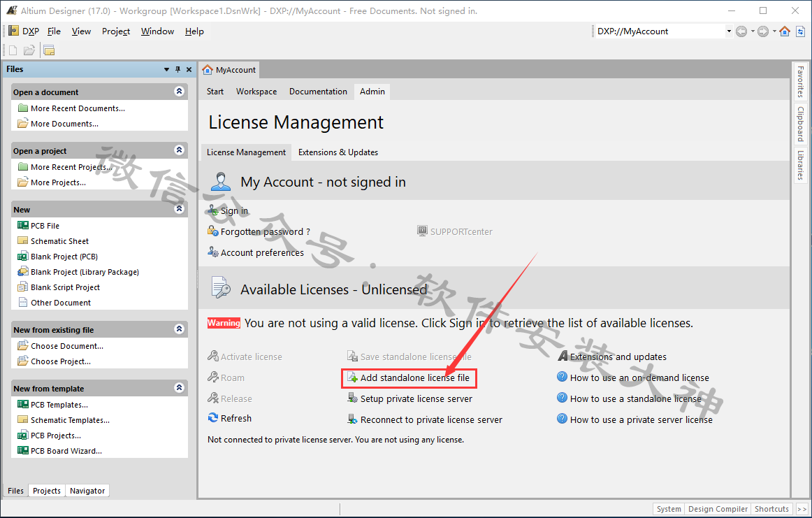Click the MyAccount document tab

[229, 69]
